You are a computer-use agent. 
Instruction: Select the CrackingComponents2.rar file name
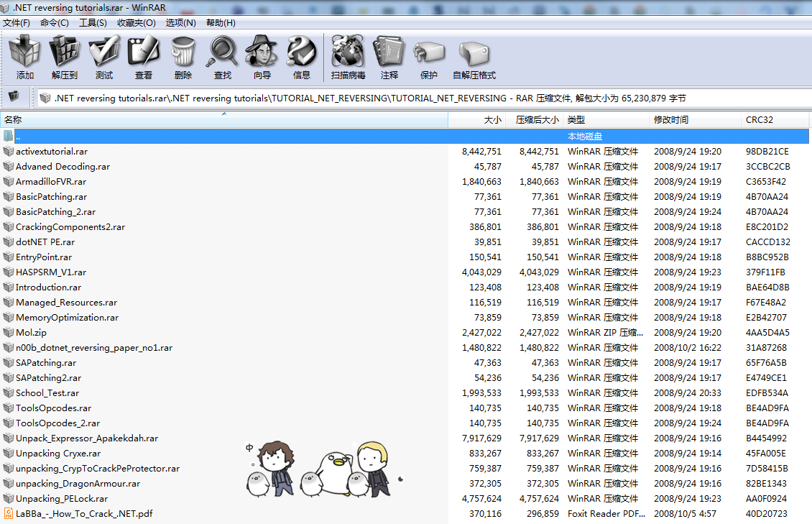70,227
